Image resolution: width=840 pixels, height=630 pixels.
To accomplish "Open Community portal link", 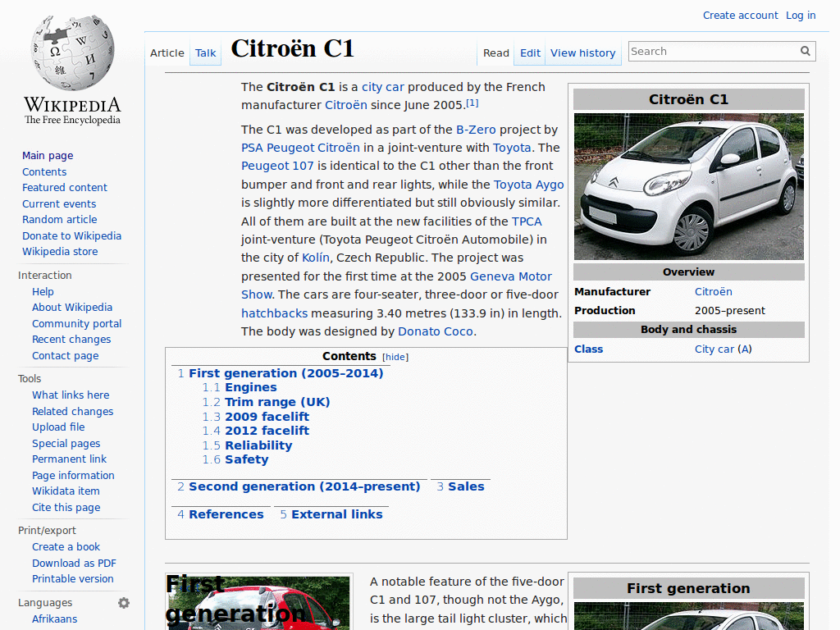I will click(76, 323).
